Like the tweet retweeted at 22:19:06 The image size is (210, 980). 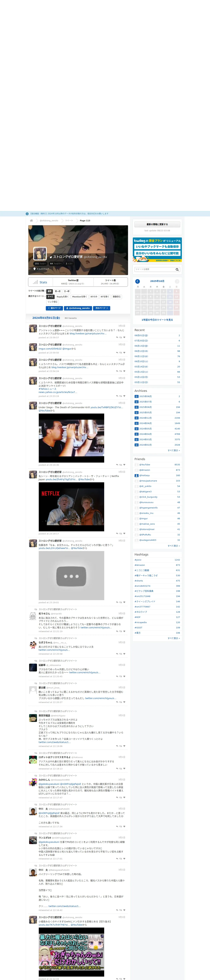124,746
